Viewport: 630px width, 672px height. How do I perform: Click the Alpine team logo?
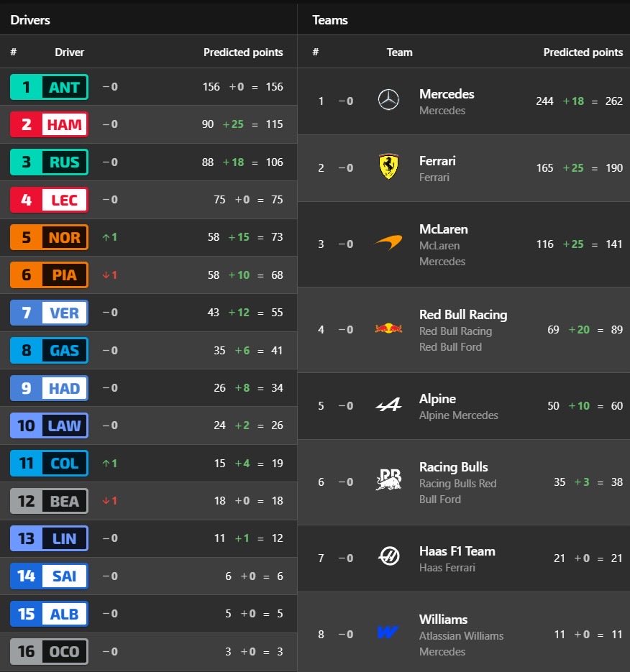388,405
